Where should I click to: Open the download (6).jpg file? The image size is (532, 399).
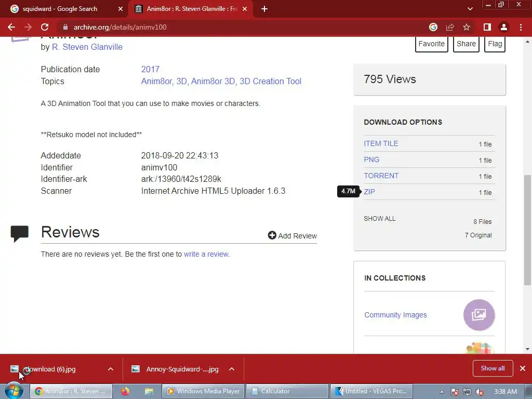(x=50, y=369)
